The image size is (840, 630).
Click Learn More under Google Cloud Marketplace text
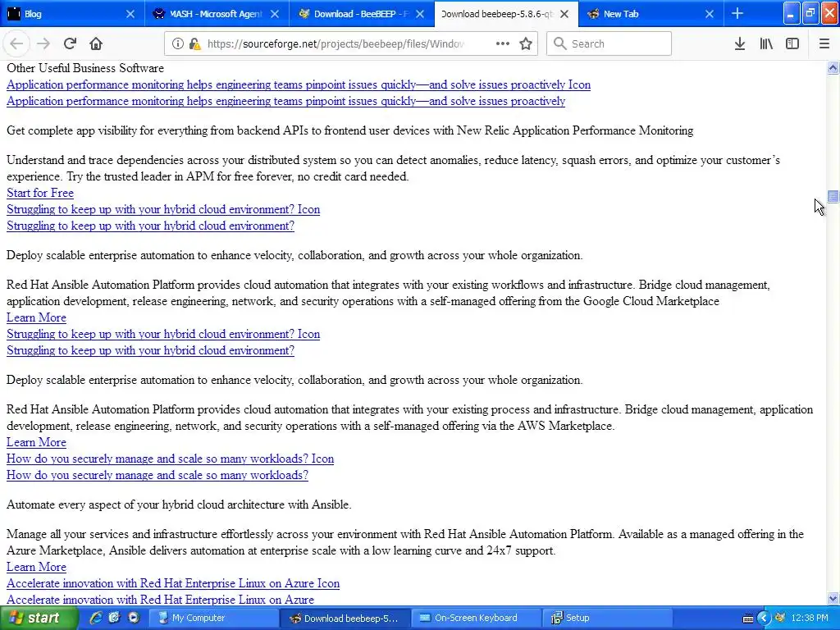[x=36, y=317]
